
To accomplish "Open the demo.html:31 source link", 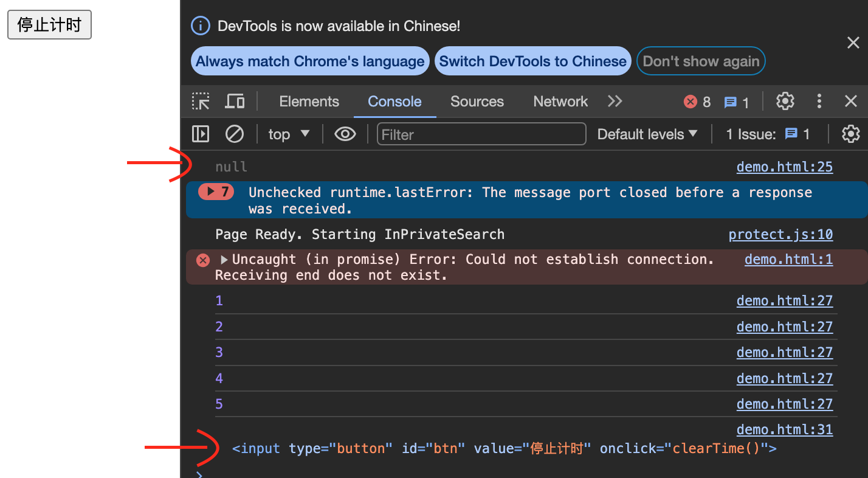I will (785, 429).
